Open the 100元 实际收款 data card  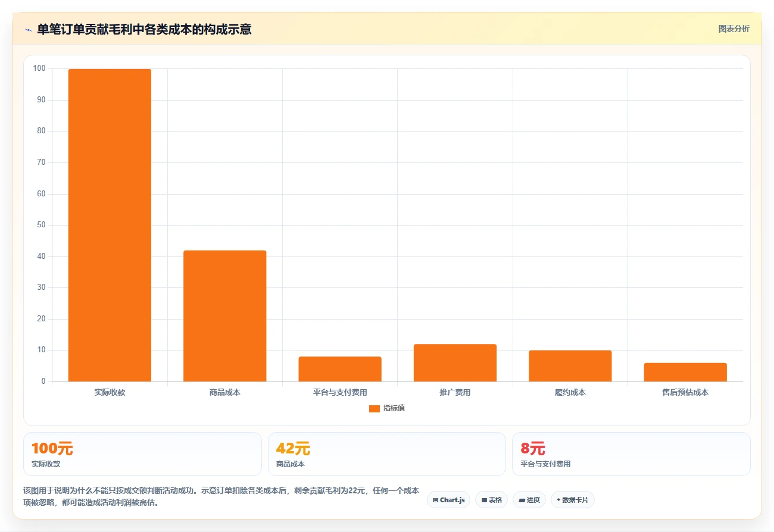click(x=142, y=454)
